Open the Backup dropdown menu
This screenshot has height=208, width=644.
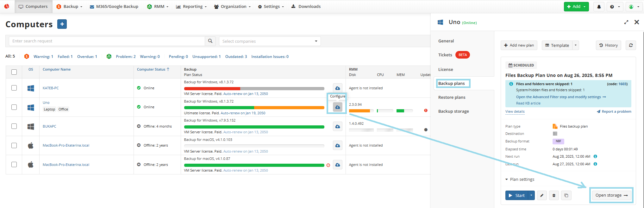click(69, 7)
